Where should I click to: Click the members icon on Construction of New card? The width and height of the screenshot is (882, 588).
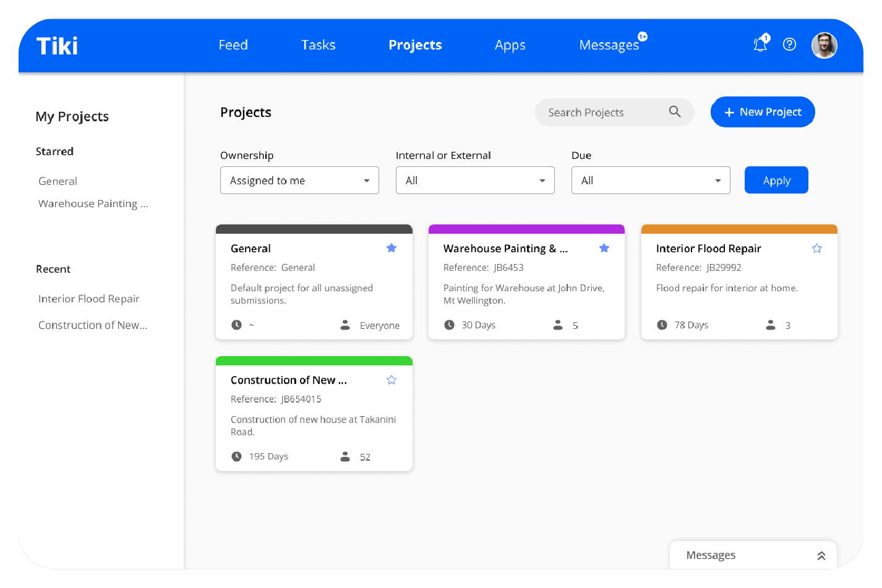(x=345, y=456)
